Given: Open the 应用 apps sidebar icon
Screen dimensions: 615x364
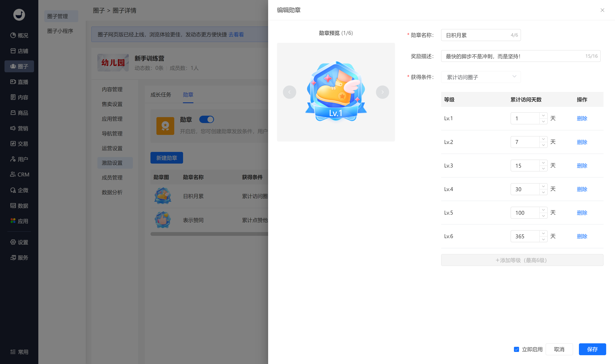Looking at the screenshot, I should click(13, 221).
